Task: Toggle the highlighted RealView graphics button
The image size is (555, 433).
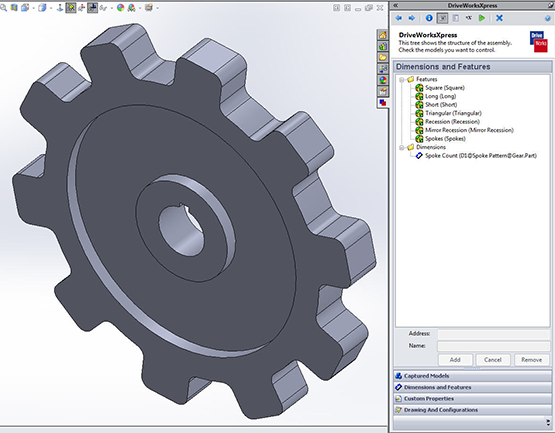Action: [x=71, y=7]
